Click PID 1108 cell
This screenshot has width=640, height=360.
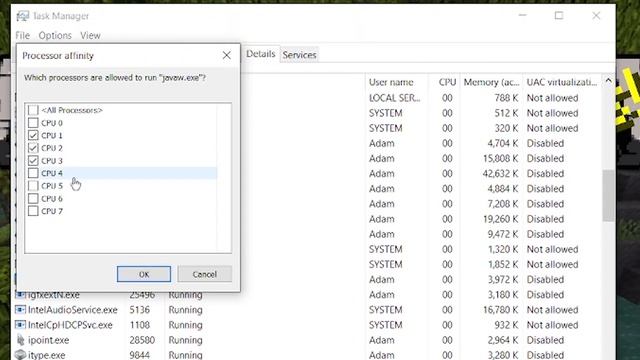pyautogui.click(x=140, y=325)
